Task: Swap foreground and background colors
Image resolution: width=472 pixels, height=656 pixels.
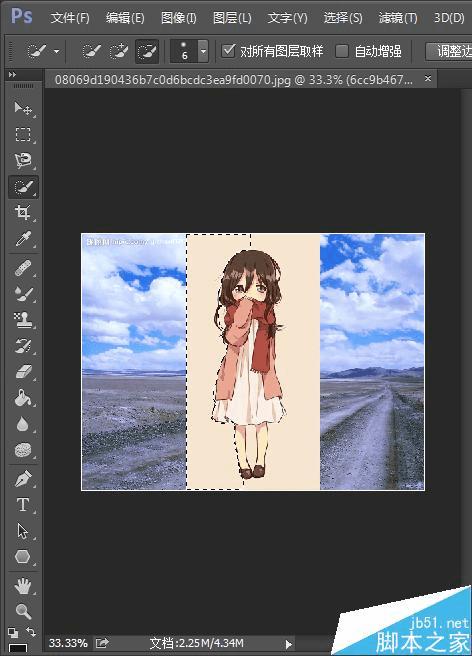Action: click(31, 631)
